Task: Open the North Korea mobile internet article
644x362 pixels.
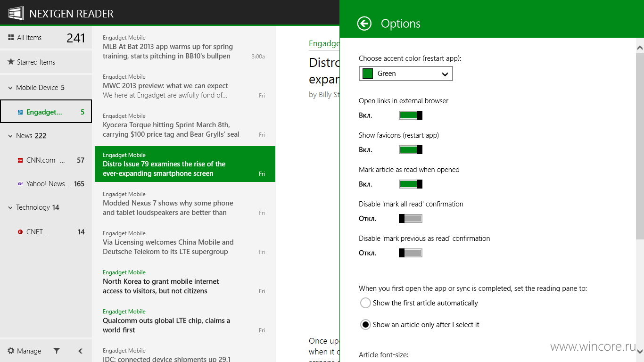Action: click(185, 281)
